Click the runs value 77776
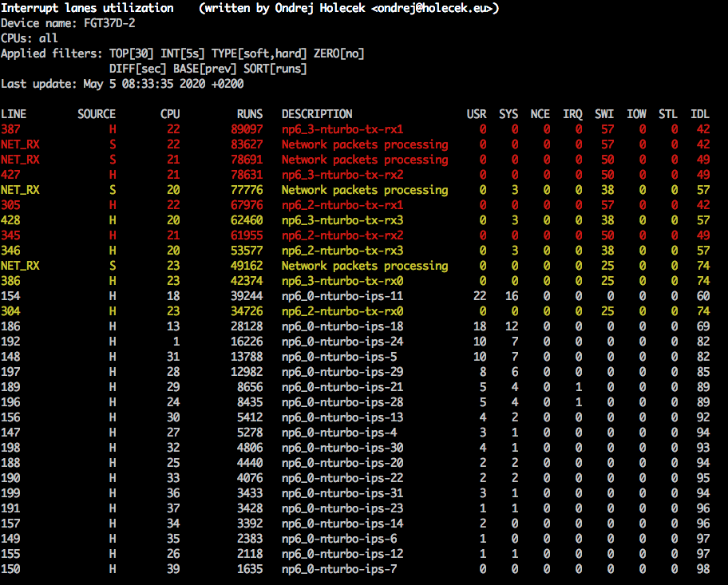The image size is (728, 585). 247,190
